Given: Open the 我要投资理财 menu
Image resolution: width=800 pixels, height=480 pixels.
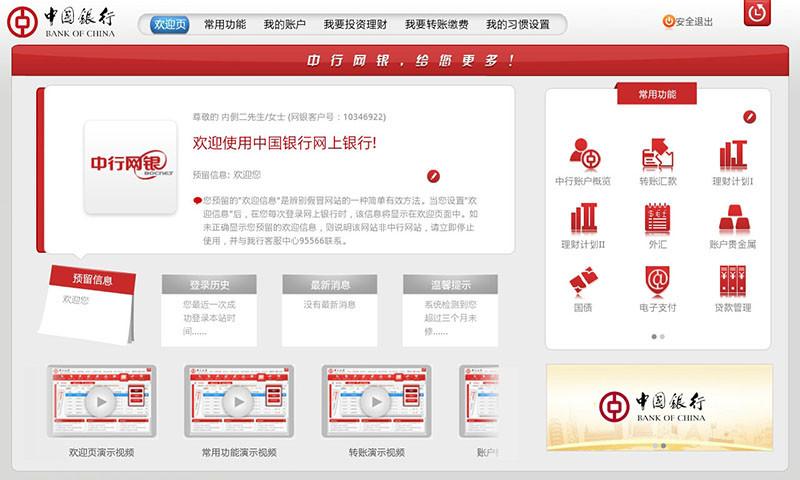Looking at the screenshot, I should tap(355, 24).
